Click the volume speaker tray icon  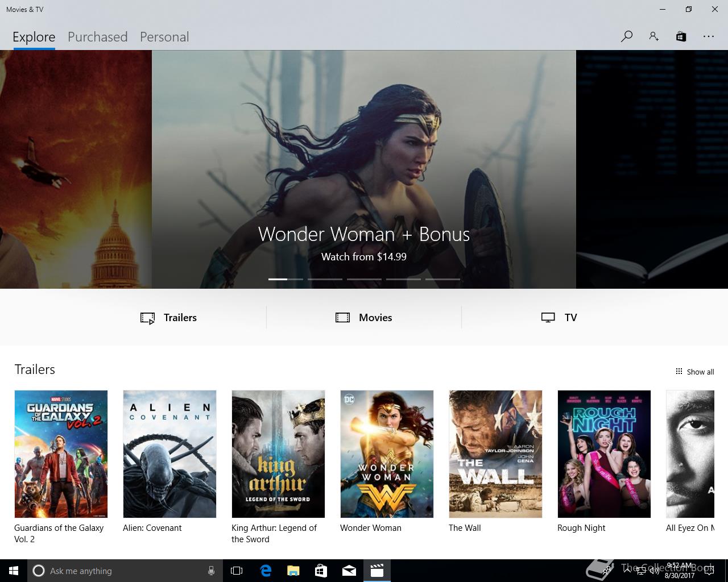tap(654, 571)
